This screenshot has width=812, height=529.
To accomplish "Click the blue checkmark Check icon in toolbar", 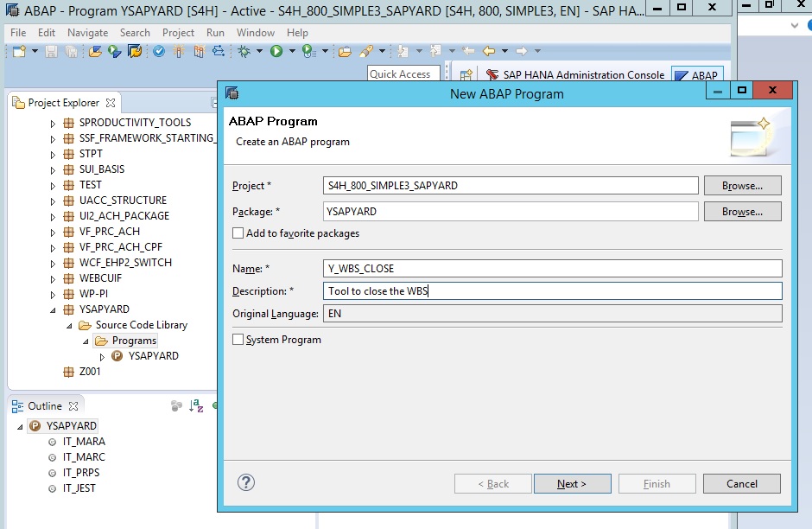I will (x=159, y=51).
